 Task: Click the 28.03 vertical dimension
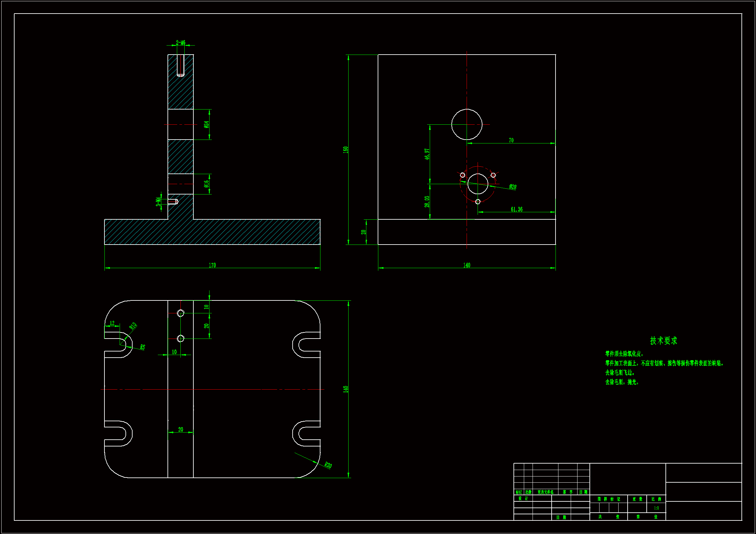(x=427, y=202)
